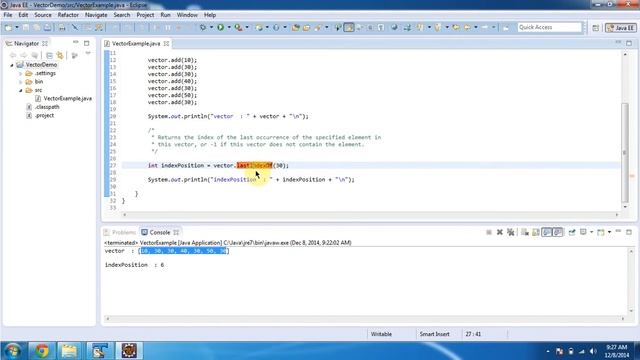This screenshot has height=360, width=640.
Task: Toggle Show Console on Standard Out
Action: click(x=547, y=232)
